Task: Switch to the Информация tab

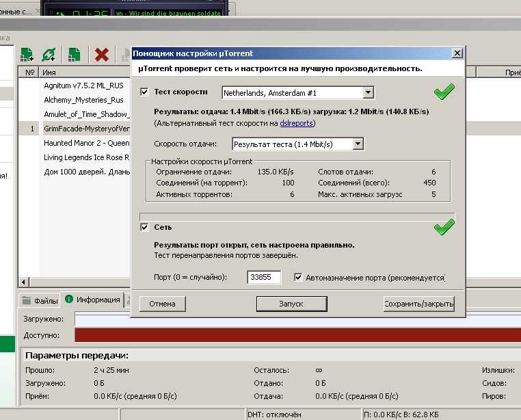Action: (x=92, y=300)
